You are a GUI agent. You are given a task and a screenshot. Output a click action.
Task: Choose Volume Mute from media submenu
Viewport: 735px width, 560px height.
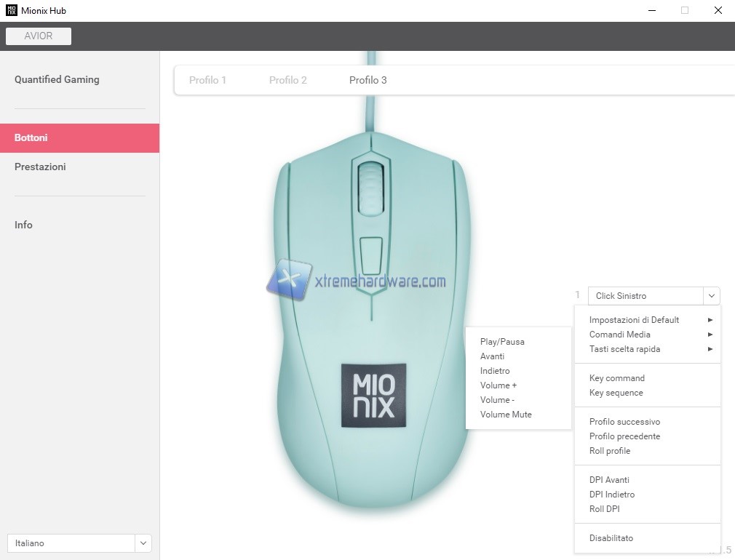click(506, 415)
